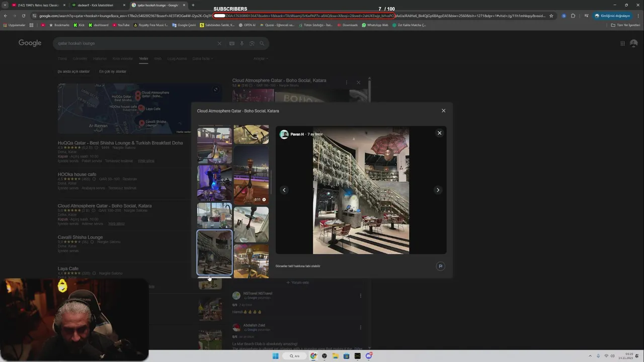
Task: Open the Google apps grid
Action: [622, 43]
